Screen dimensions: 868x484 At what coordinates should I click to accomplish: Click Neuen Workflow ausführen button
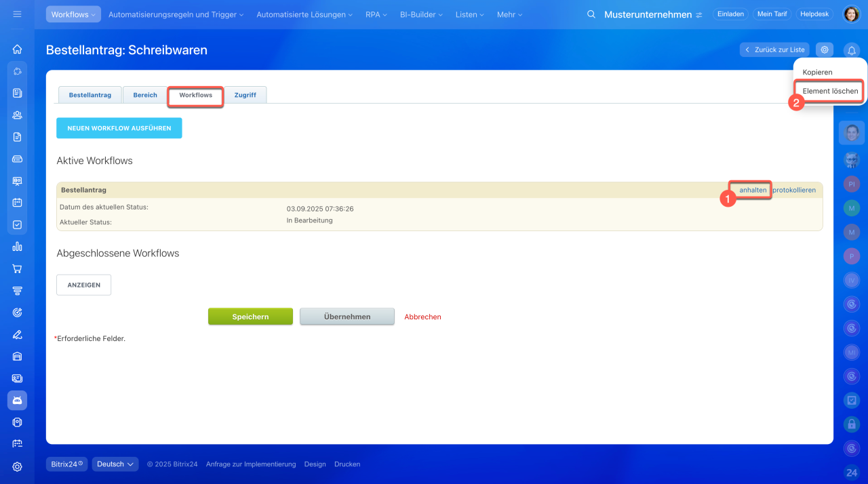119,128
